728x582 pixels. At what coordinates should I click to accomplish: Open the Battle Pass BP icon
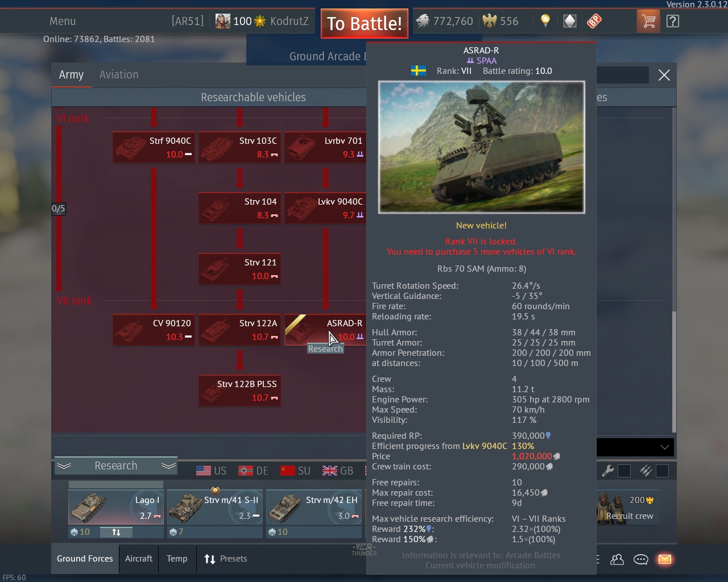pyautogui.click(x=594, y=22)
